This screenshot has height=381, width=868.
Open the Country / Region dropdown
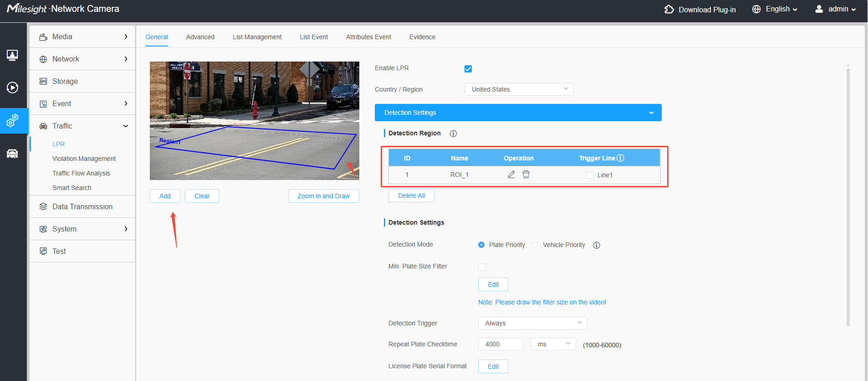(x=519, y=89)
